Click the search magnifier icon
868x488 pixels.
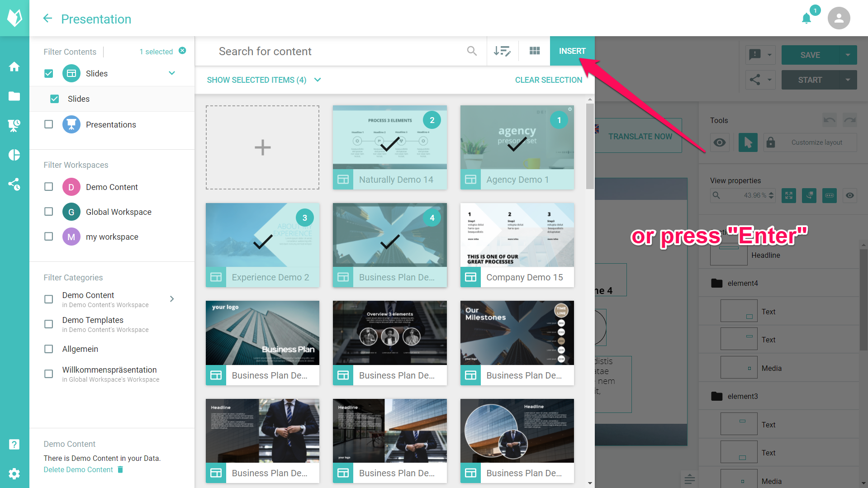(472, 51)
